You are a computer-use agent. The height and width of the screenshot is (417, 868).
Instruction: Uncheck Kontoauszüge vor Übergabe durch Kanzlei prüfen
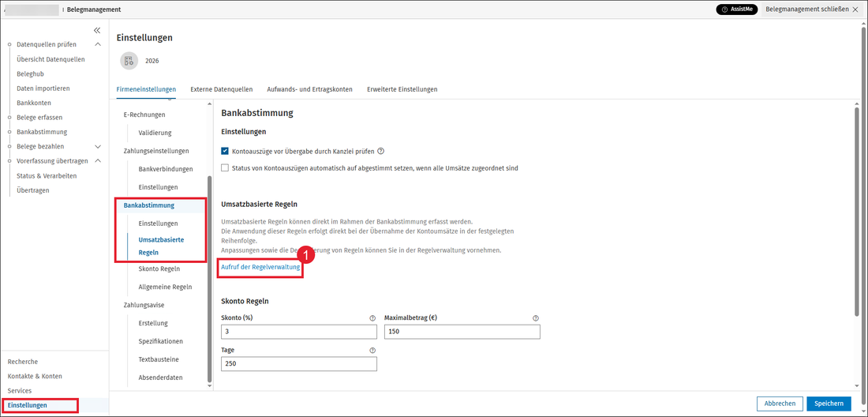click(225, 151)
